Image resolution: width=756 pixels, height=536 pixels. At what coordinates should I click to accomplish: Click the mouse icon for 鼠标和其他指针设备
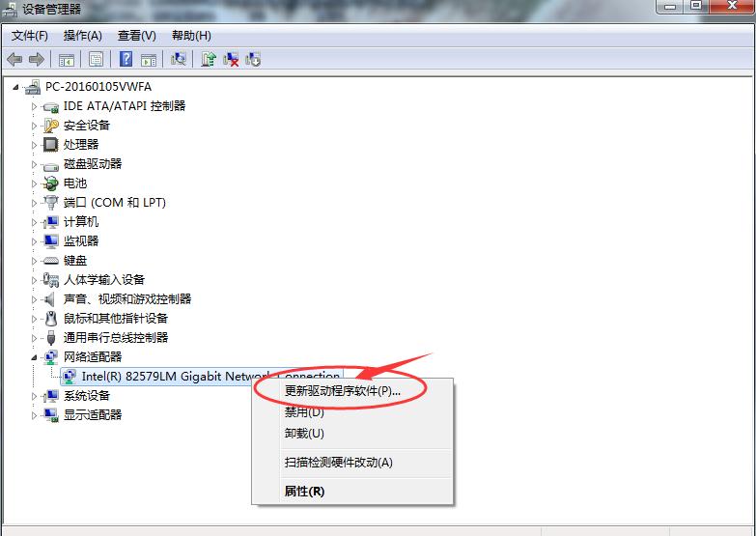tap(50, 319)
